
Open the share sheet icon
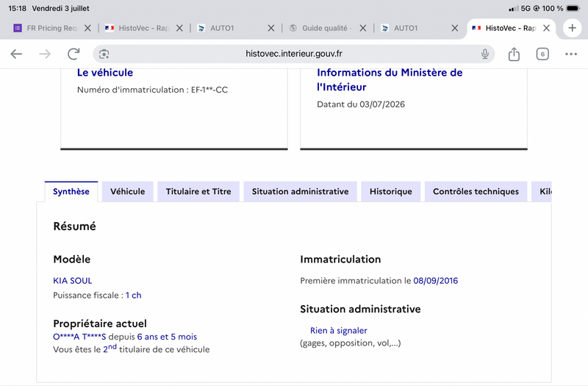pos(514,54)
